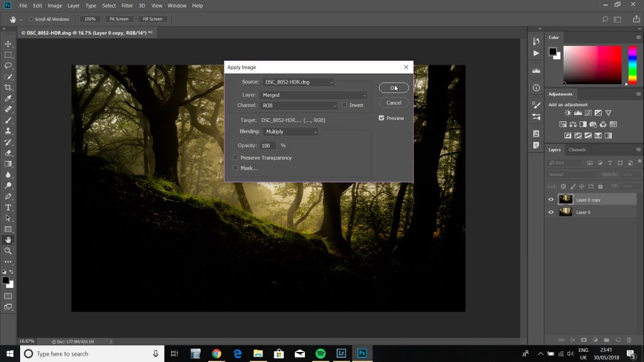The height and width of the screenshot is (362, 644).
Task: Open Lightroom from the Windows taskbar
Action: [x=341, y=354]
